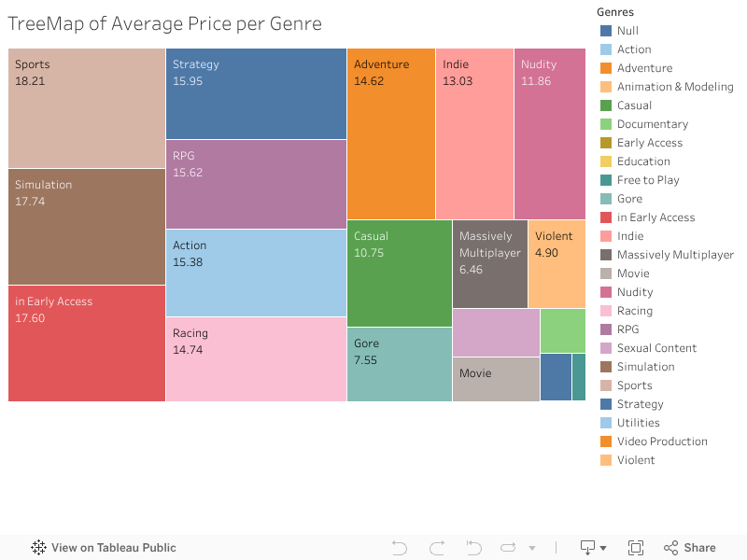Viewport: 747px width, 560px height.
Task: Click the Redo arrow icon
Action: coord(437,548)
